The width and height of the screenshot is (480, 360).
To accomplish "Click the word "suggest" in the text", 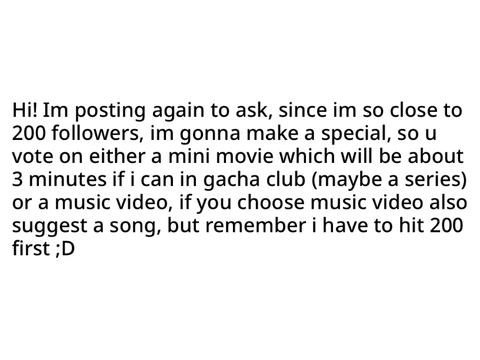I will pyautogui.click(x=50, y=227).
